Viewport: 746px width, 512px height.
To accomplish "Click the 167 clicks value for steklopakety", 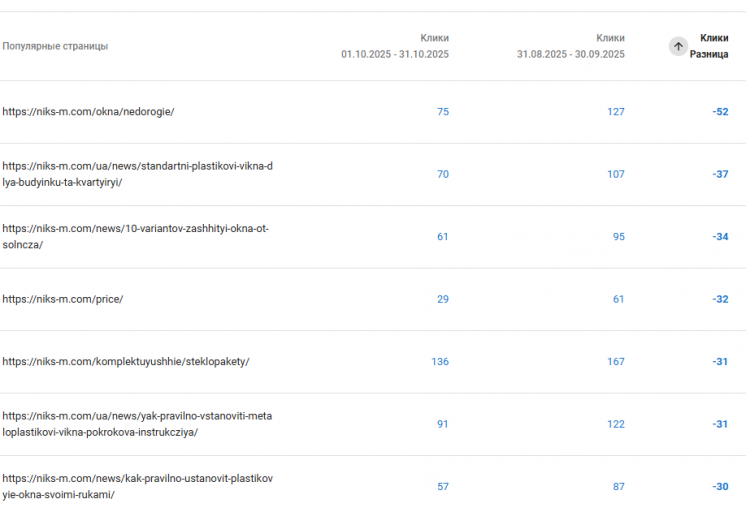I will click(616, 361).
